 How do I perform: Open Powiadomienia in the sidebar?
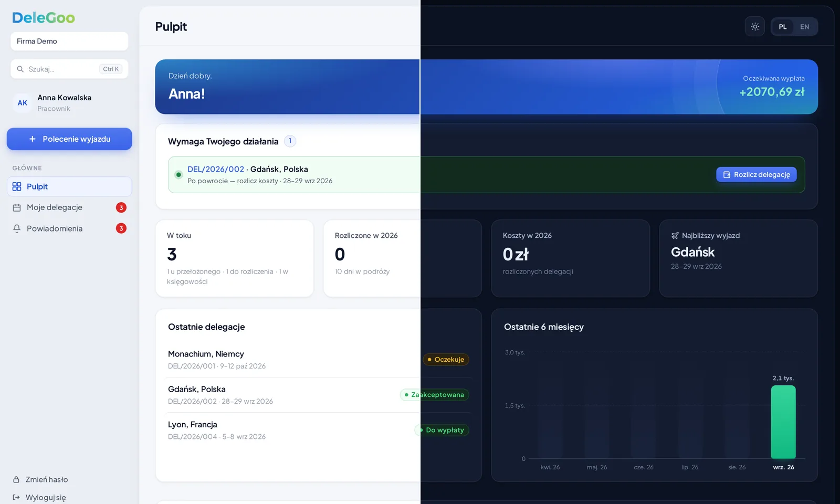[69, 228]
